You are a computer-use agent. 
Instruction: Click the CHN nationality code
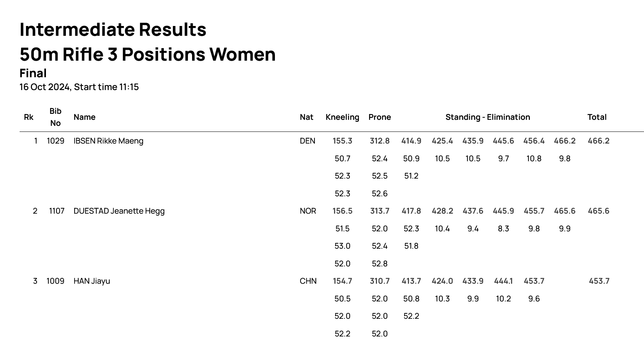coord(308,281)
